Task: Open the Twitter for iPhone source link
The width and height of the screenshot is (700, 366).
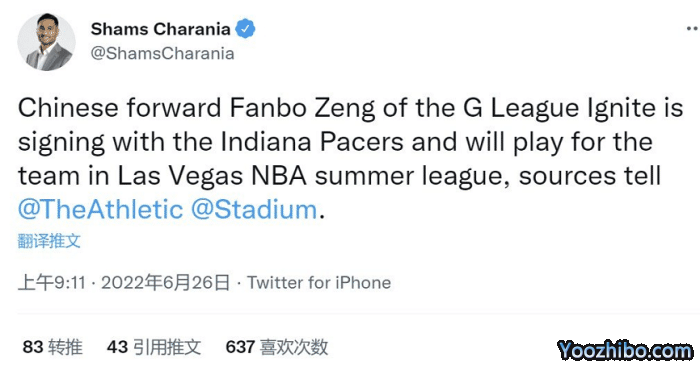Action: 319,283
